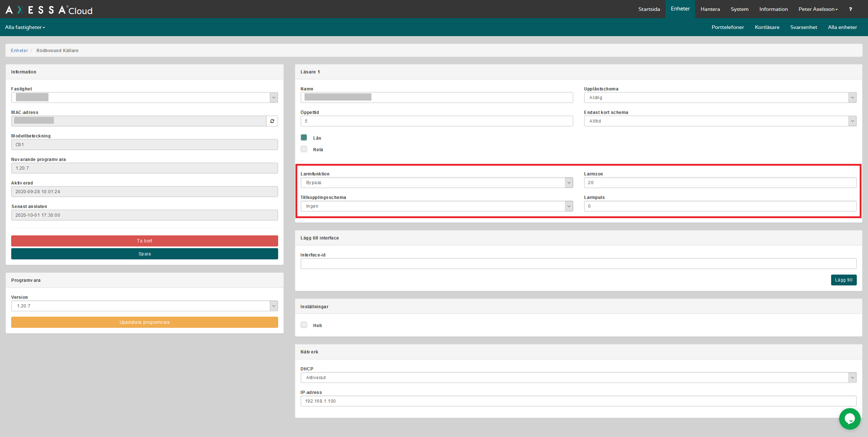The image size is (868, 437).
Task: Enable the Relä checkbox
Action: point(304,149)
